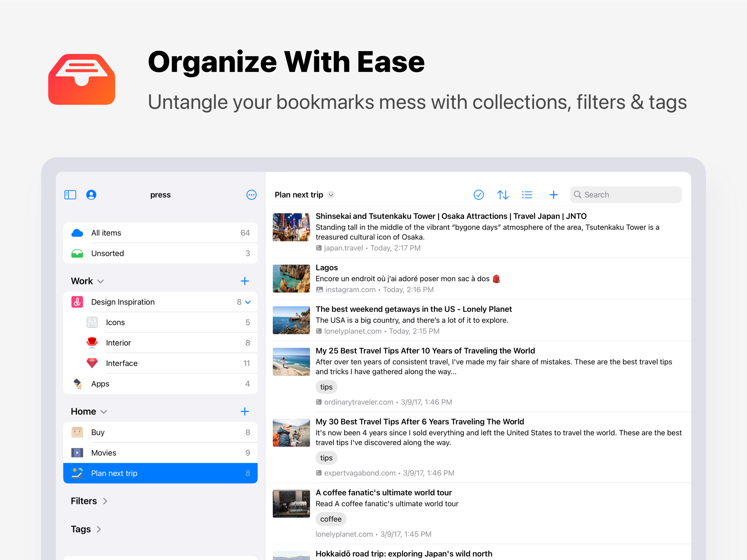Open the user account profile icon

click(x=91, y=195)
